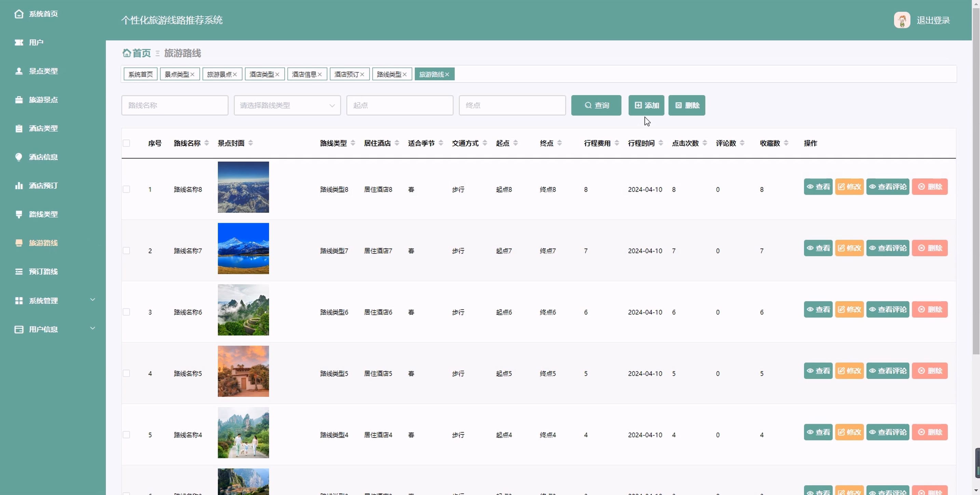Click the 查询 search button
This screenshot has height=495, width=980.
click(x=596, y=105)
